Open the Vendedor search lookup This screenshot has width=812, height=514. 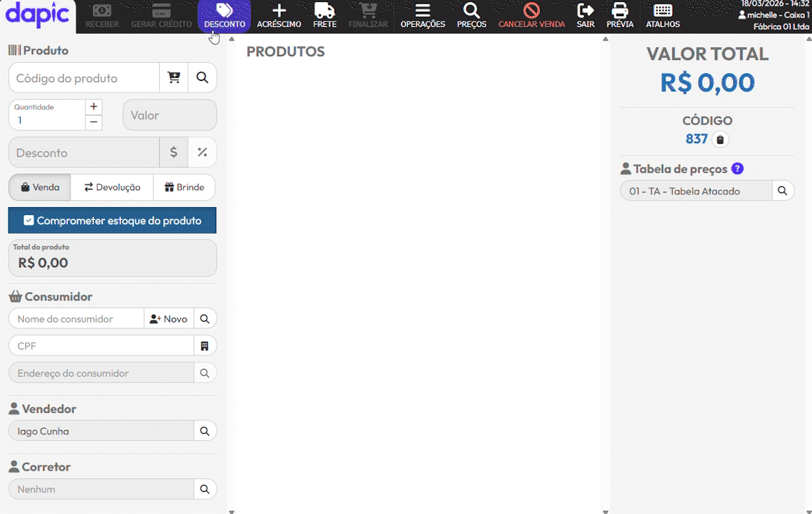(205, 431)
